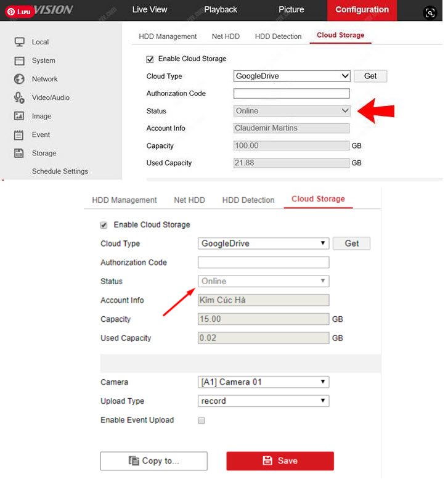Open the HDD Detection tab in top panel
The width and height of the screenshot is (448, 479).
tap(278, 36)
